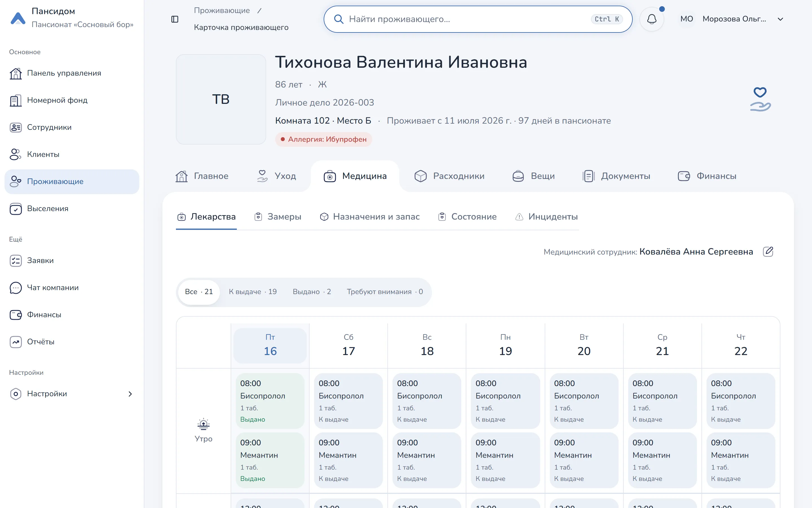Filter by Выдано · 2
The height and width of the screenshot is (508, 812).
[x=312, y=292]
